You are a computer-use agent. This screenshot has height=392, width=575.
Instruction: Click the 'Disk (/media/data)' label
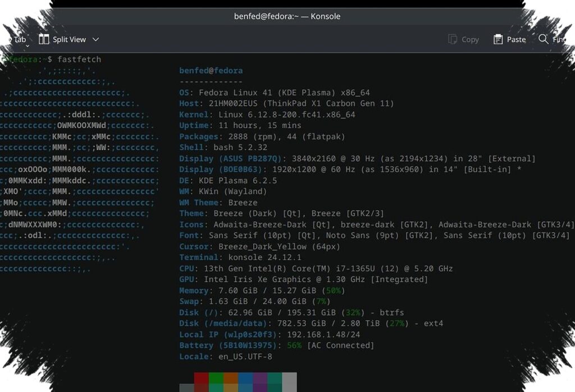(223, 323)
